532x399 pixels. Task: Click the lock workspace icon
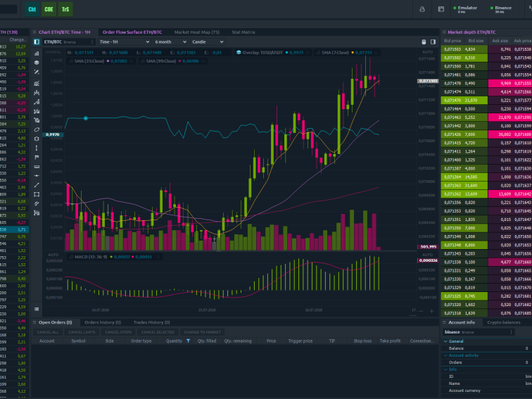click(422, 9)
